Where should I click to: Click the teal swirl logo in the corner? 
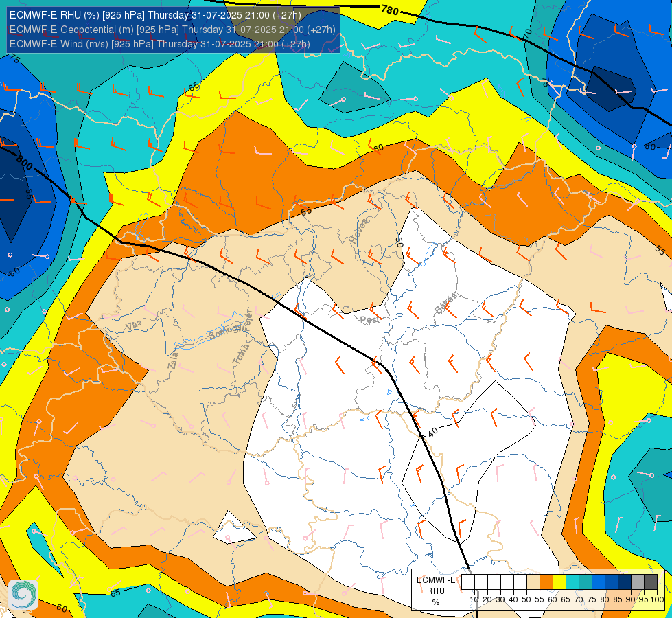[x=23, y=594]
